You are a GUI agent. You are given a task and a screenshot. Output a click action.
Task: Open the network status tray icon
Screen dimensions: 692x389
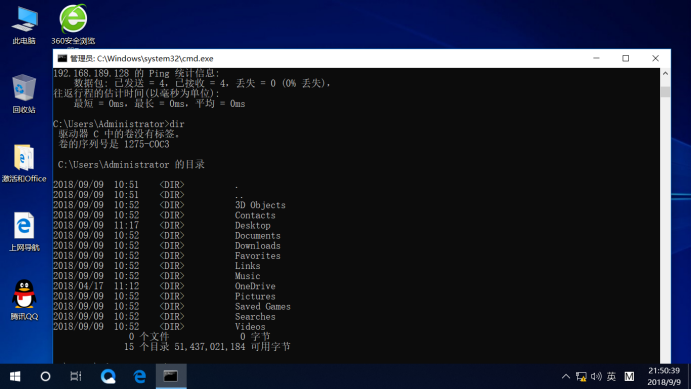pos(581,377)
